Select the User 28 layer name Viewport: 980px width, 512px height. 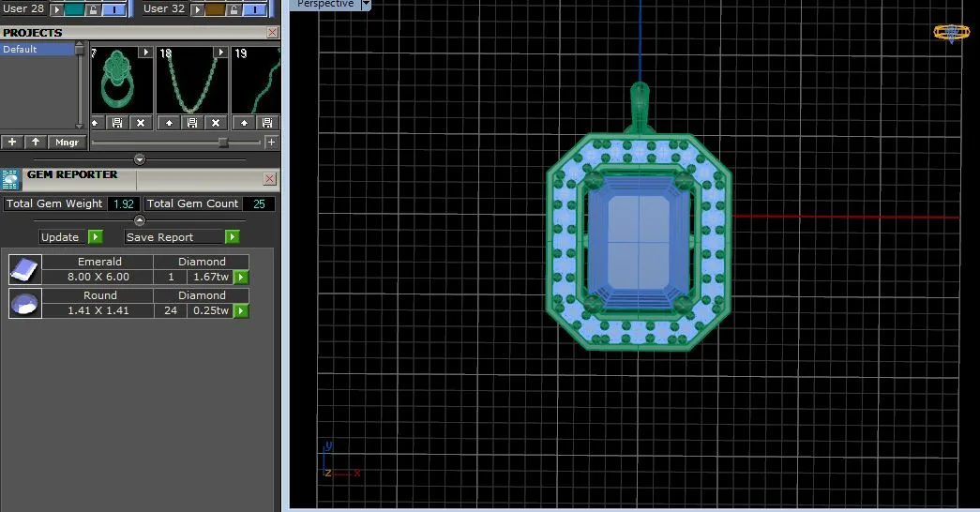(23, 8)
